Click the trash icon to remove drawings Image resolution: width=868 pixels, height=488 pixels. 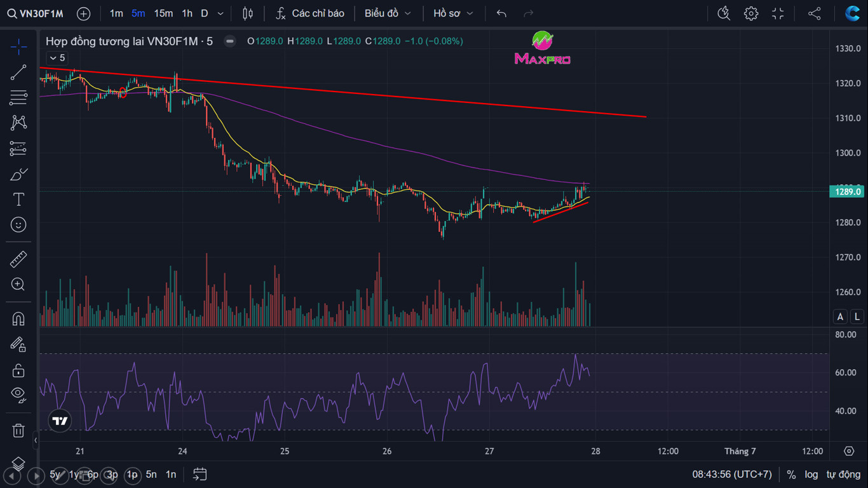[18, 430]
